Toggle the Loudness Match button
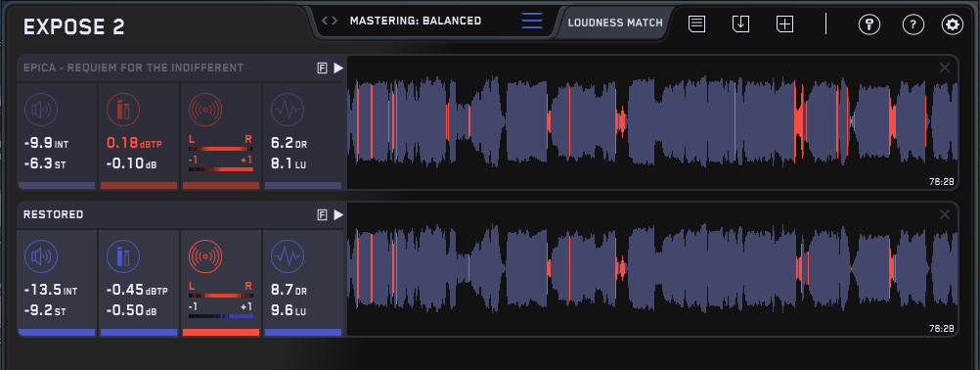Viewport: 980px width, 370px height. point(615,23)
